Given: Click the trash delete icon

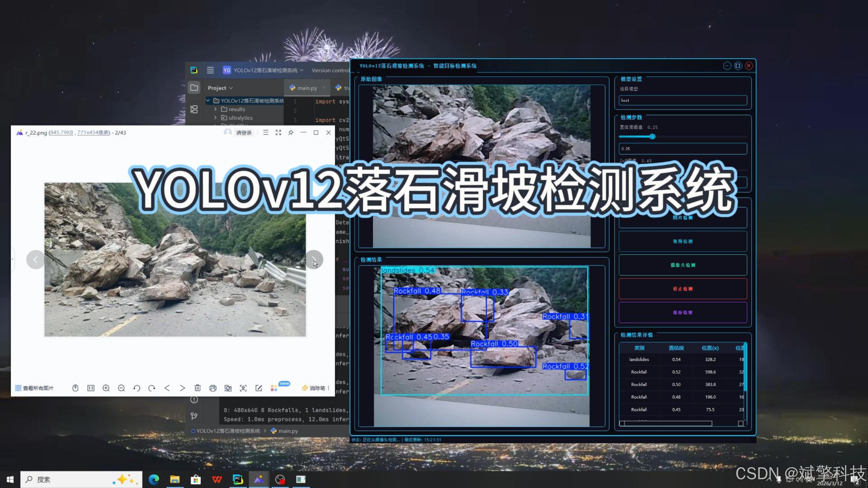Looking at the screenshot, I should (198, 388).
